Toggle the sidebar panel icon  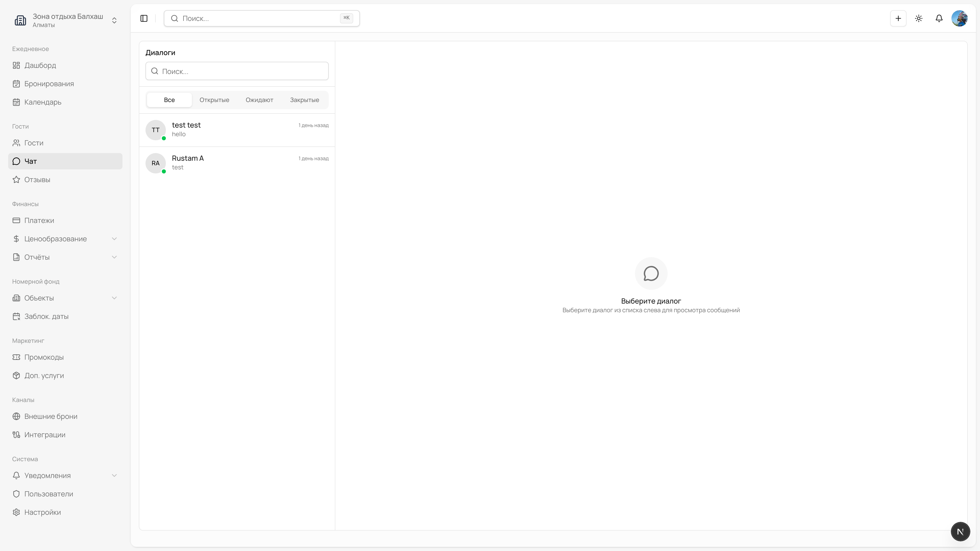(144, 18)
